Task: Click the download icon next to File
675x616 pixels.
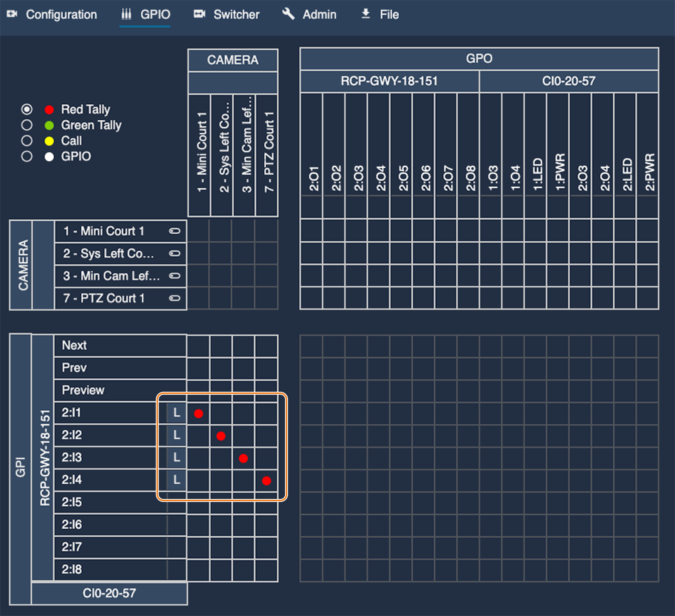Action: pos(366,14)
